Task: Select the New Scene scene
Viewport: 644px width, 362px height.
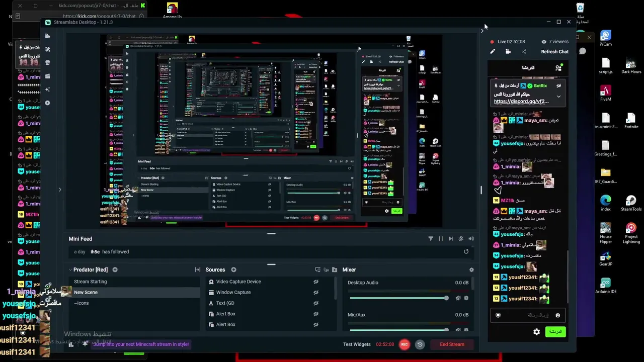Action: pyautogui.click(x=134, y=292)
